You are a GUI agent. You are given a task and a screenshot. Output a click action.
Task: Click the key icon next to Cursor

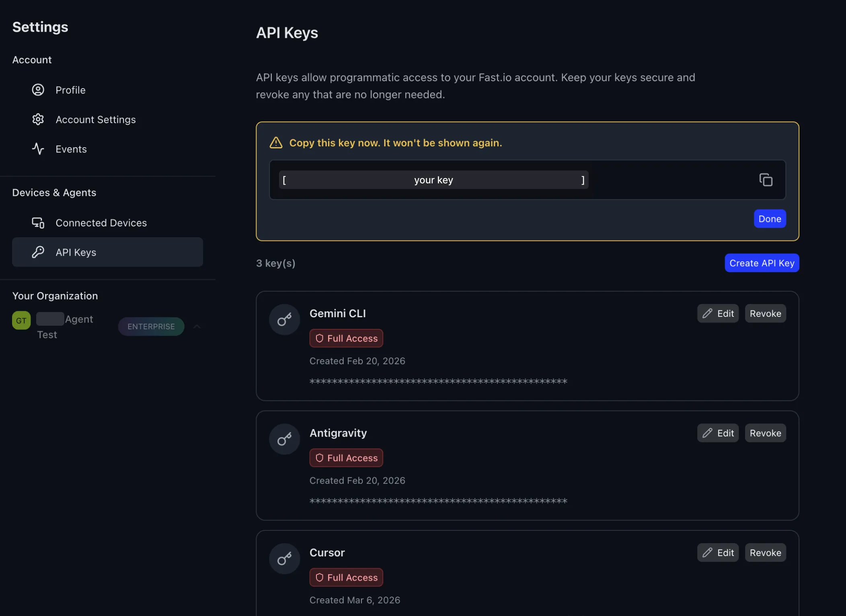[284, 559]
